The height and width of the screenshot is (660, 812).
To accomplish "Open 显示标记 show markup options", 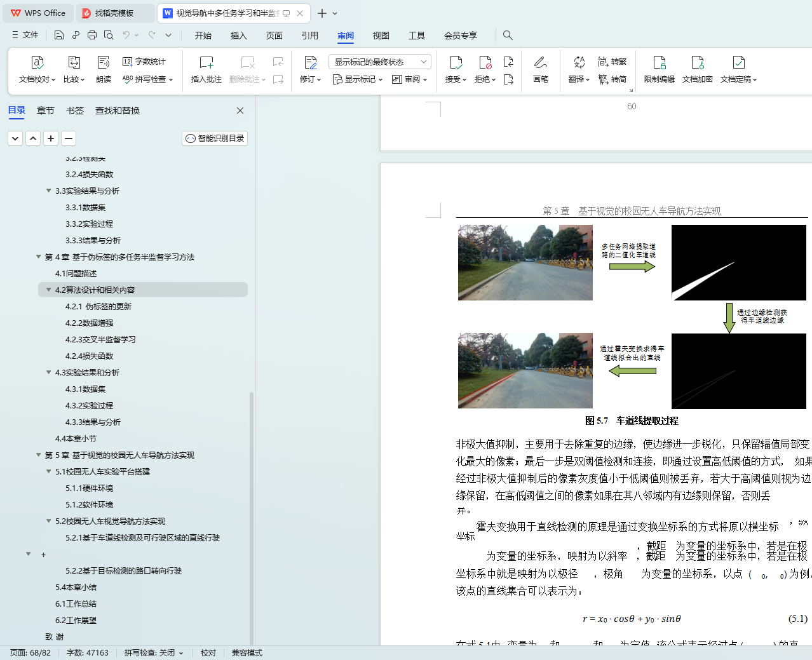I will pyautogui.click(x=358, y=79).
